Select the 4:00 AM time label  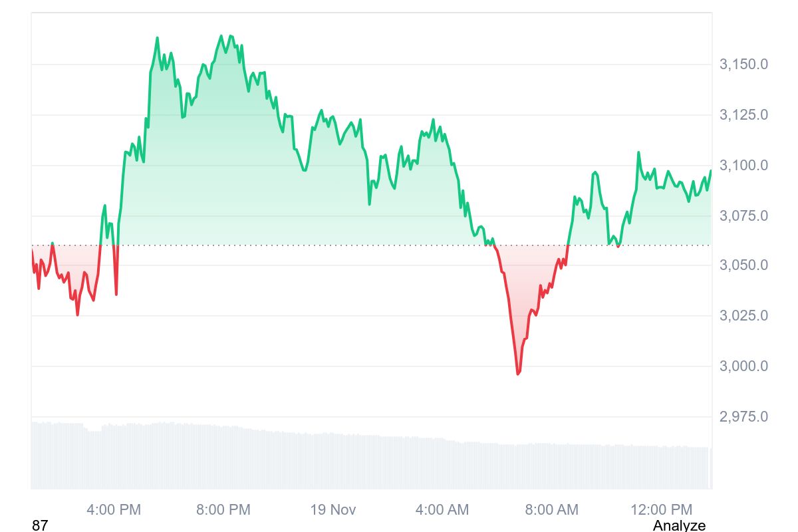[x=442, y=510]
